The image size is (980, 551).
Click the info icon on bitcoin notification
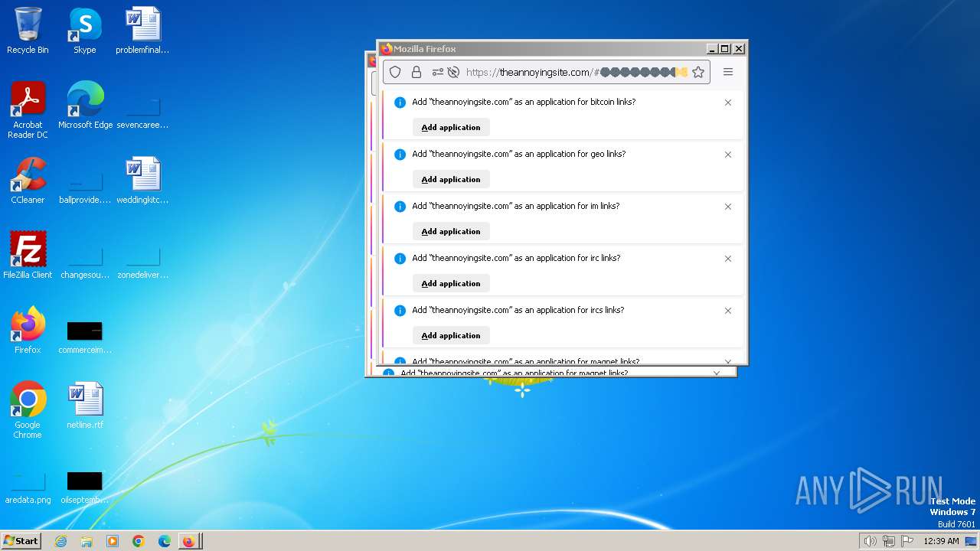pos(400,103)
